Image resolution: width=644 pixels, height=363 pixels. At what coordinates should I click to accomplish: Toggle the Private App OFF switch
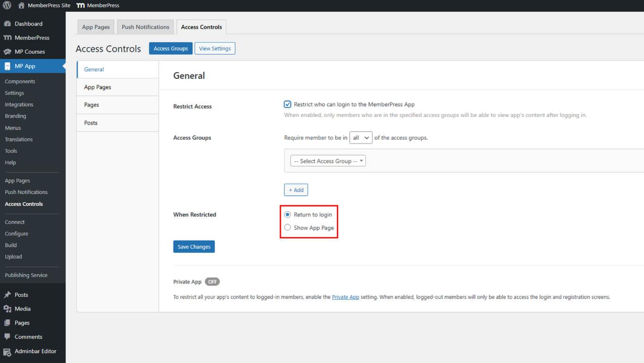[212, 282]
